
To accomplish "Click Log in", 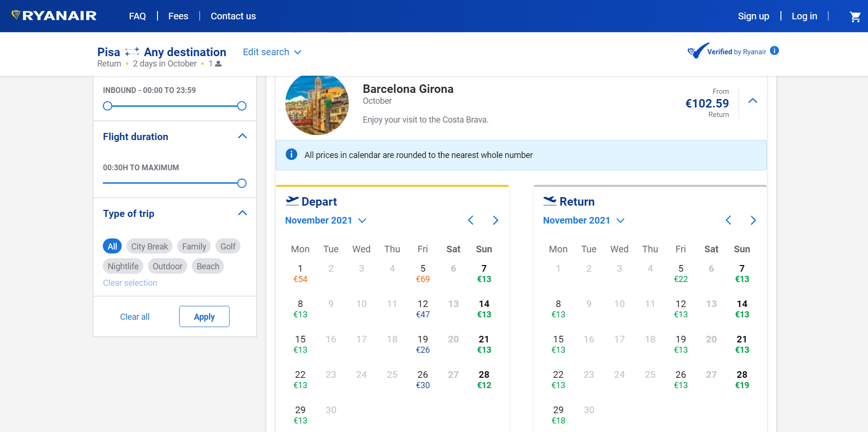I will click(804, 16).
